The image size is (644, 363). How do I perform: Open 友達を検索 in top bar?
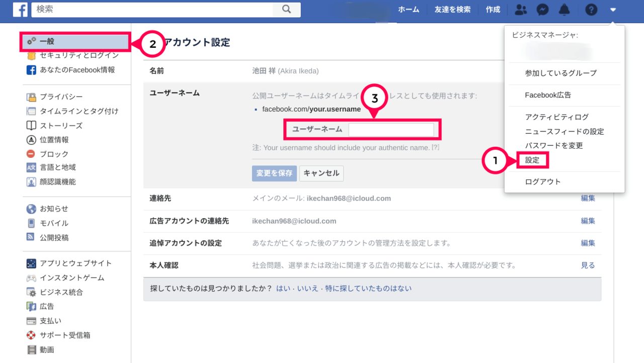453,10
